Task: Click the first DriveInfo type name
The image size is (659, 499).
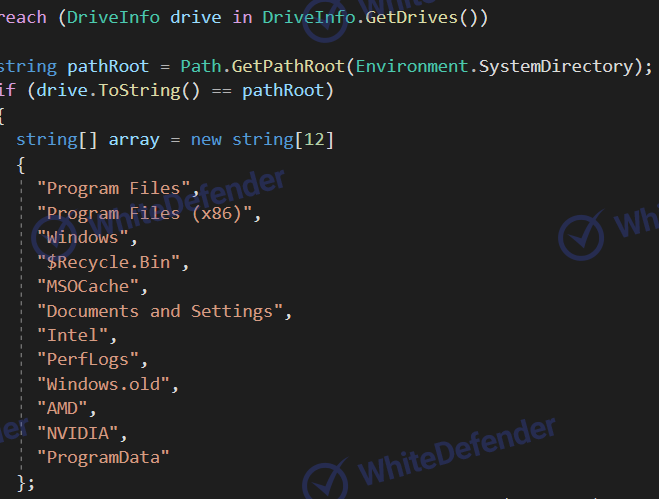Action: (113, 17)
